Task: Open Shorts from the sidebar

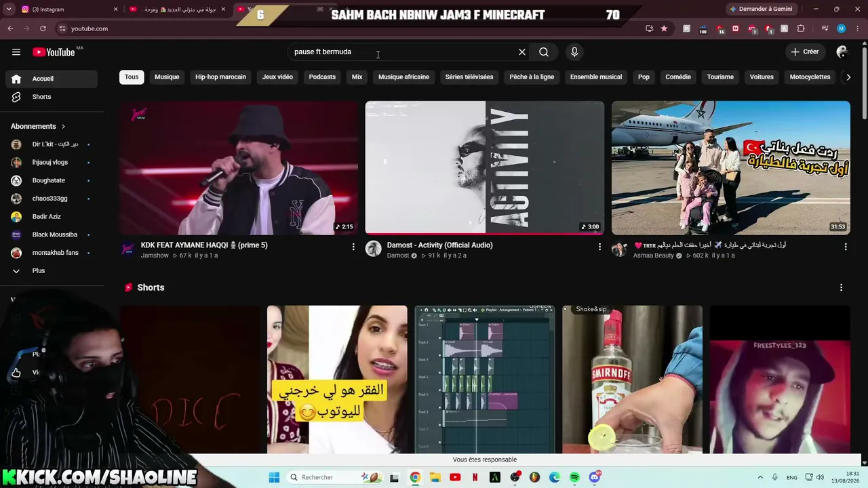Action: click(x=52, y=97)
